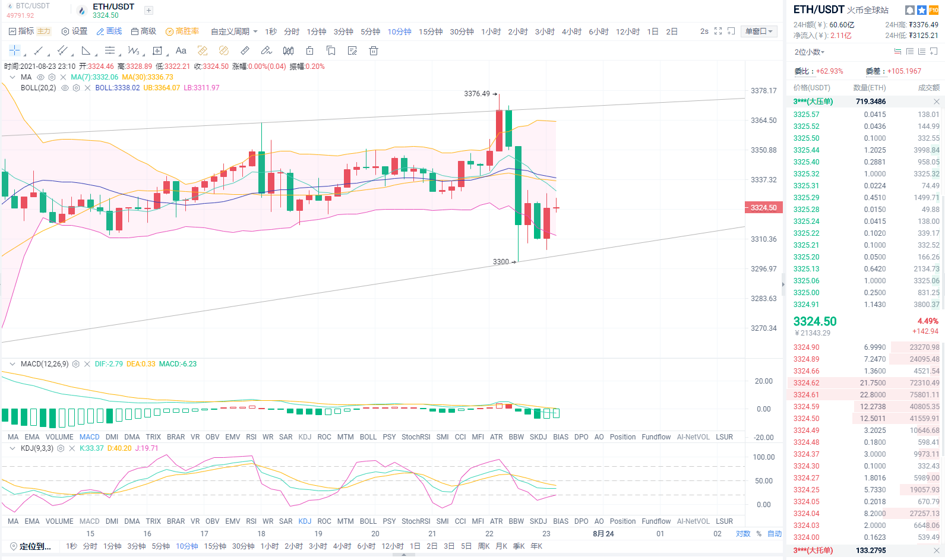Image resolution: width=945 pixels, height=560 pixels.
Task: Open the trend line tool submenu arrow
Action: click(48, 55)
